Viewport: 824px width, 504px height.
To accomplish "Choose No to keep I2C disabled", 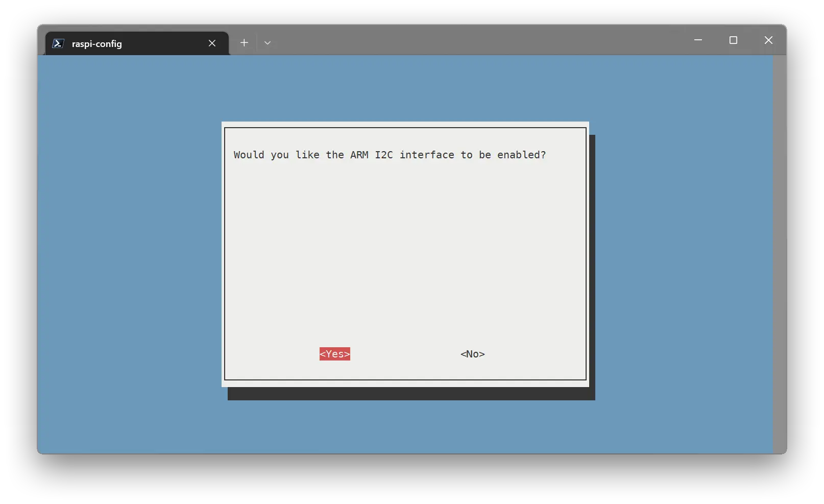I will pos(472,354).
